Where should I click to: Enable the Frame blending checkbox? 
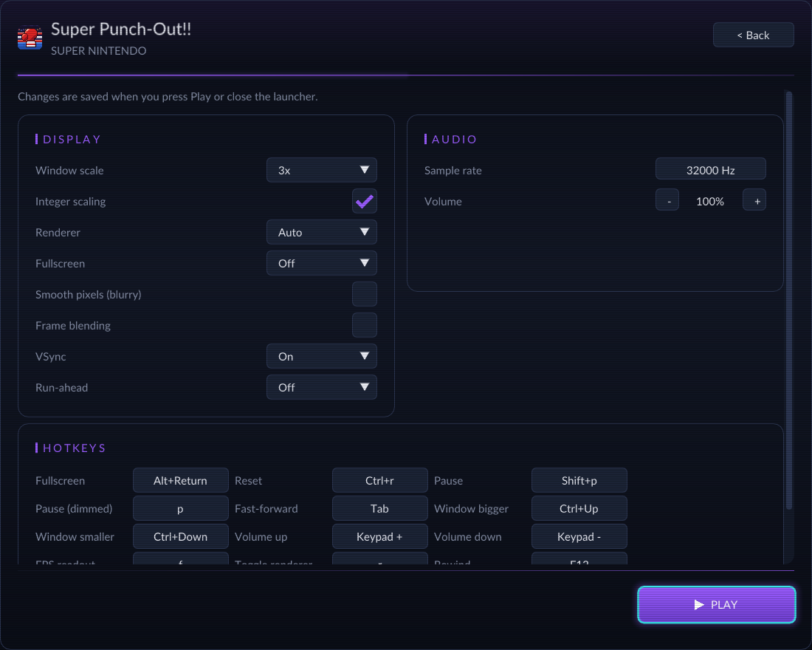click(365, 326)
